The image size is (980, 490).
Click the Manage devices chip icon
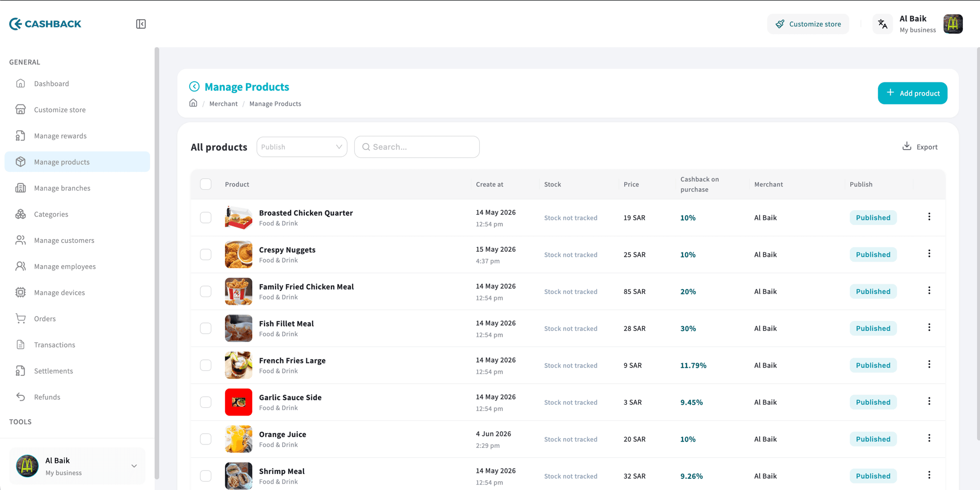tap(21, 293)
